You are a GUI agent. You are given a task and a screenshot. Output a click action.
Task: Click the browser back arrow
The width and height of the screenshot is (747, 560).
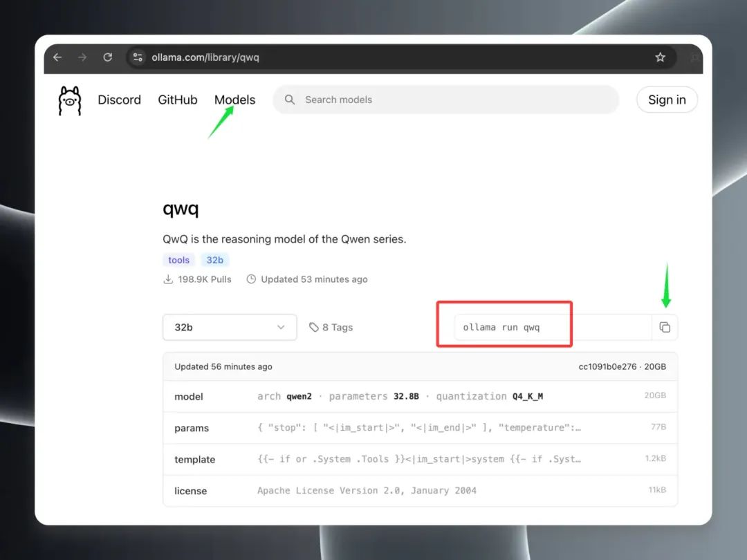[x=57, y=57]
